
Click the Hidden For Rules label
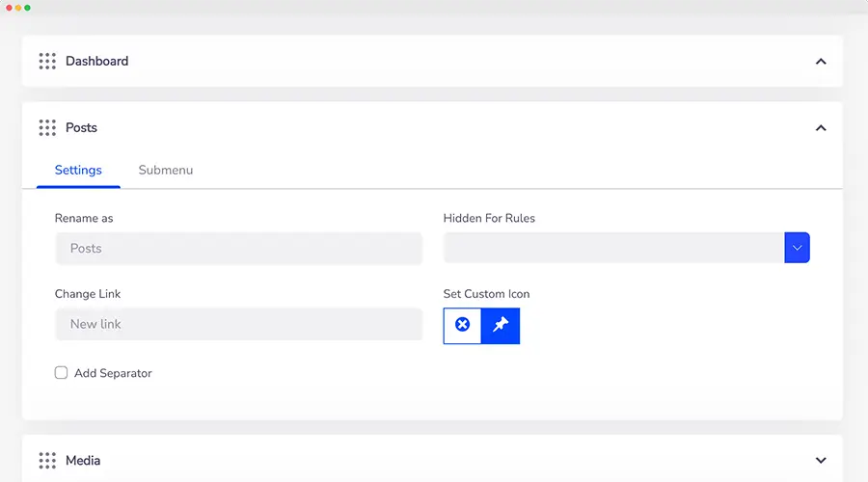(489, 218)
